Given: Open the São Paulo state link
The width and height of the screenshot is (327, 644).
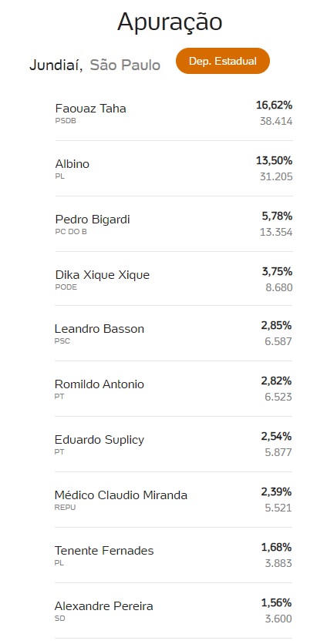Looking at the screenshot, I should [125, 65].
